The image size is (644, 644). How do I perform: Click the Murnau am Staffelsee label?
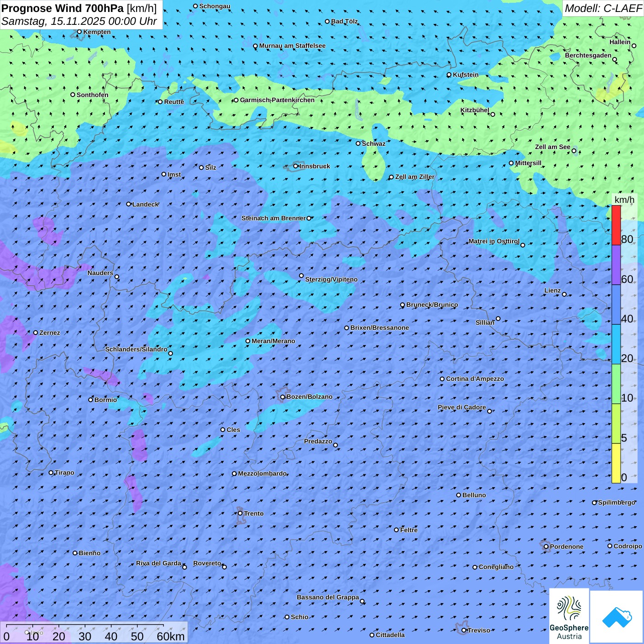[292, 46]
